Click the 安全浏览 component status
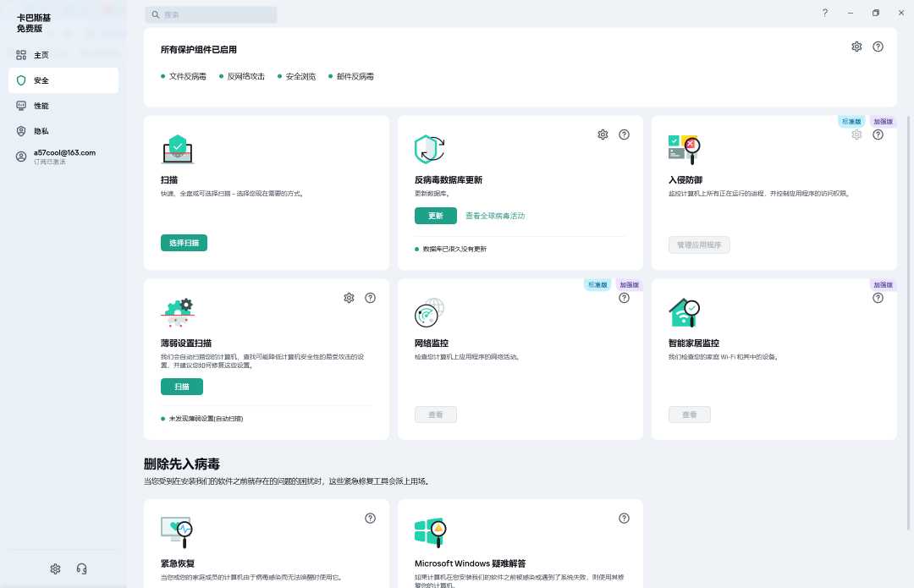 point(297,76)
